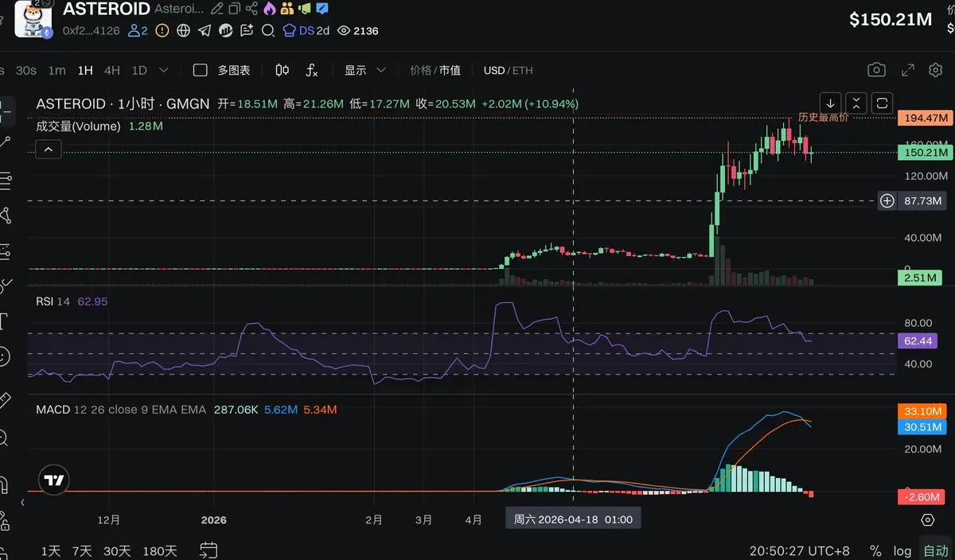Toggle the 自动 auto scale

(935, 550)
